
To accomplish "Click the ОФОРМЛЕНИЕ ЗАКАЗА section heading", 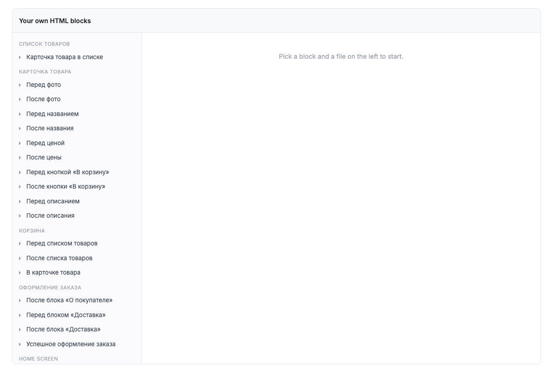I will (50, 288).
